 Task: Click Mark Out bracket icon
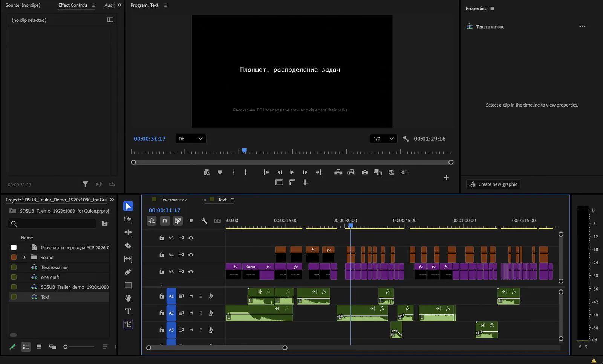(246, 172)
